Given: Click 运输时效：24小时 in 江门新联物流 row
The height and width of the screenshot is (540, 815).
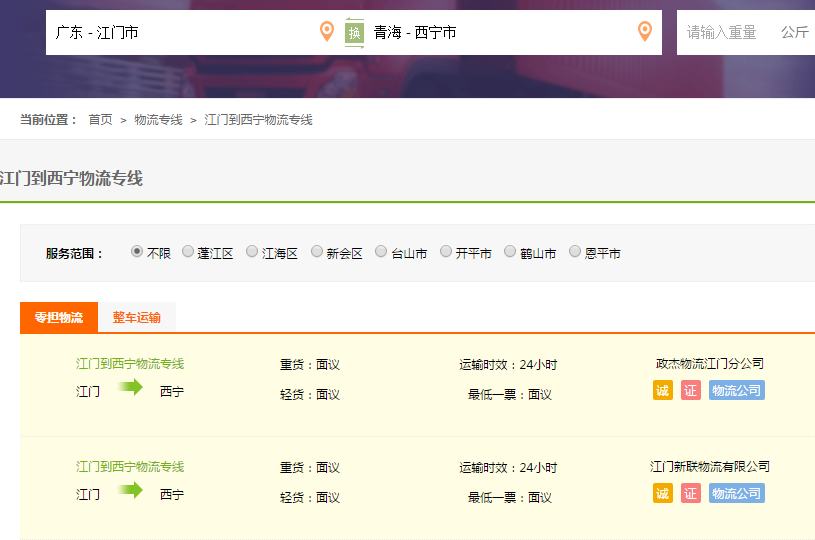Looking at the screenshot, I should point(508,468).
